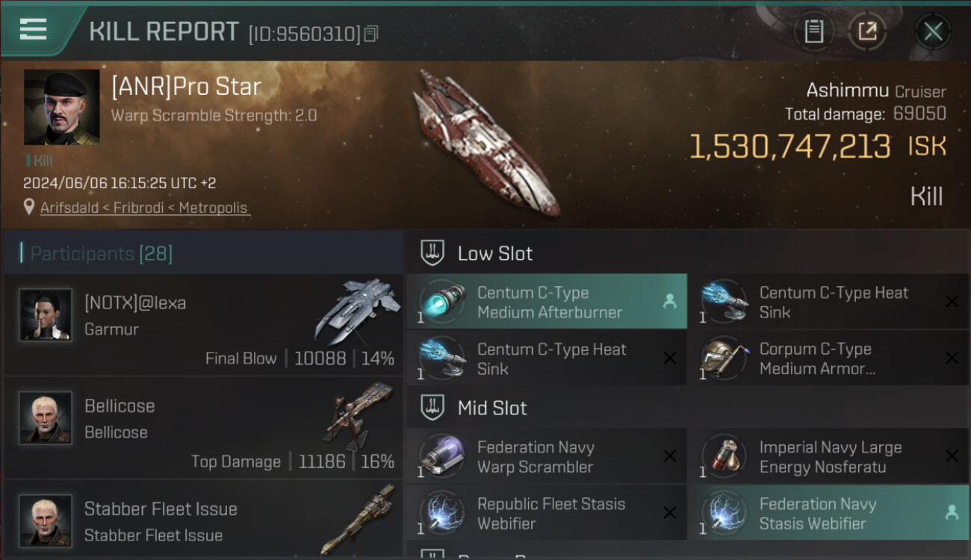Image resolution: width=971 pixels, height=560 pixels.
Task: Click the clipboard notes icon
Action: click(813, 31)
